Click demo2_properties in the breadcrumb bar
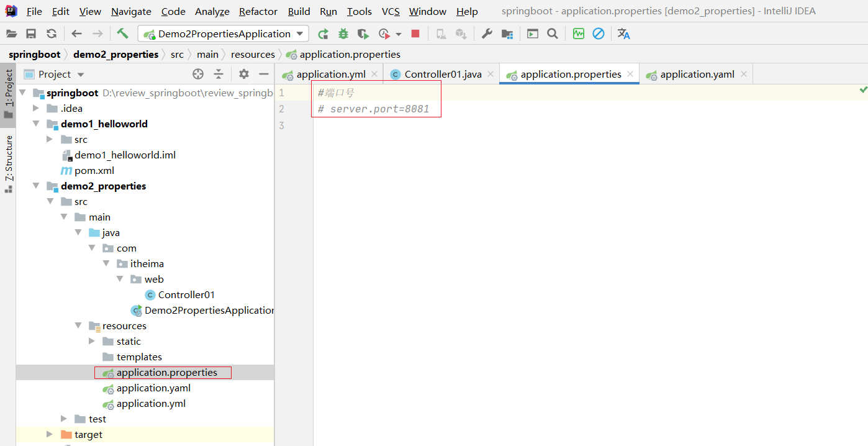 pos(115,54)
